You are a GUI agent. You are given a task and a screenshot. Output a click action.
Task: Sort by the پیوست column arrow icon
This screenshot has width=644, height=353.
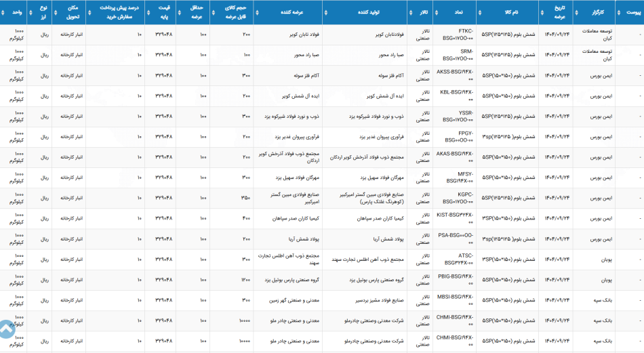coord(619,12)
